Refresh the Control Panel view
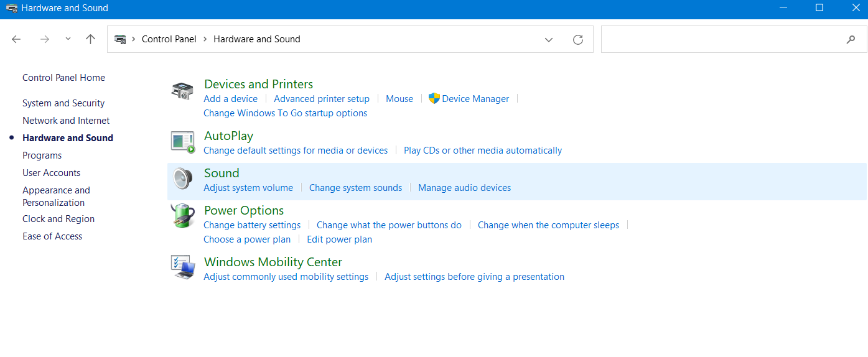 pos(578,39)
